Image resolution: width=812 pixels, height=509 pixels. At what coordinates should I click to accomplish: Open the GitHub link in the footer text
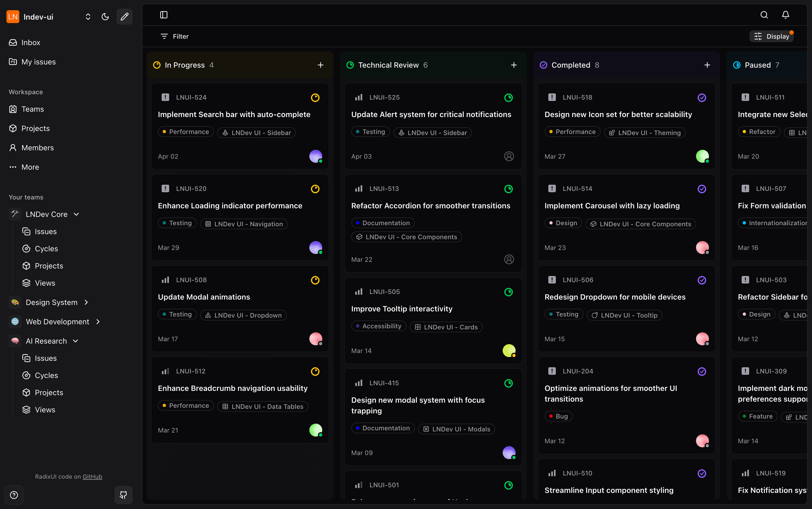coord(92,476)
